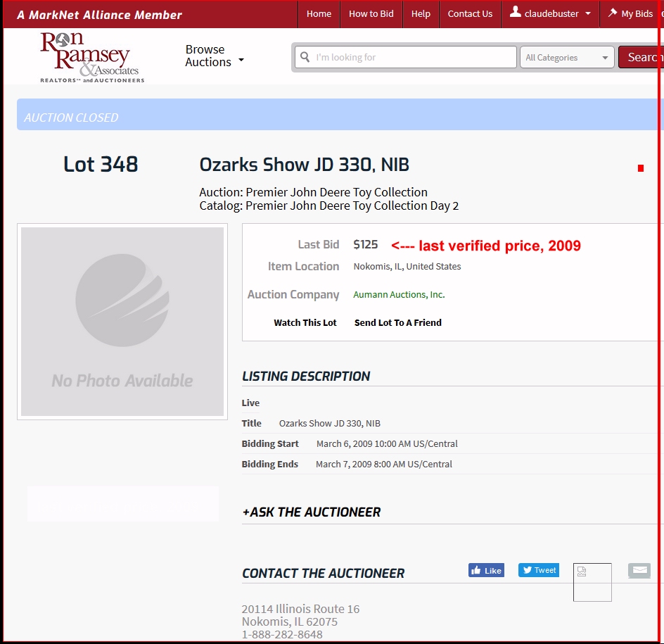
Task: Click the AUCTION CLOSED banner text
Action: tap(71, 118)
